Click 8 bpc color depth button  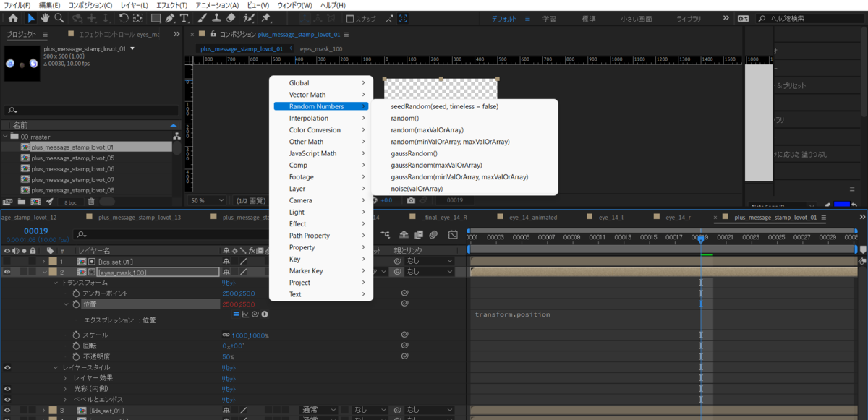[70, 202]
